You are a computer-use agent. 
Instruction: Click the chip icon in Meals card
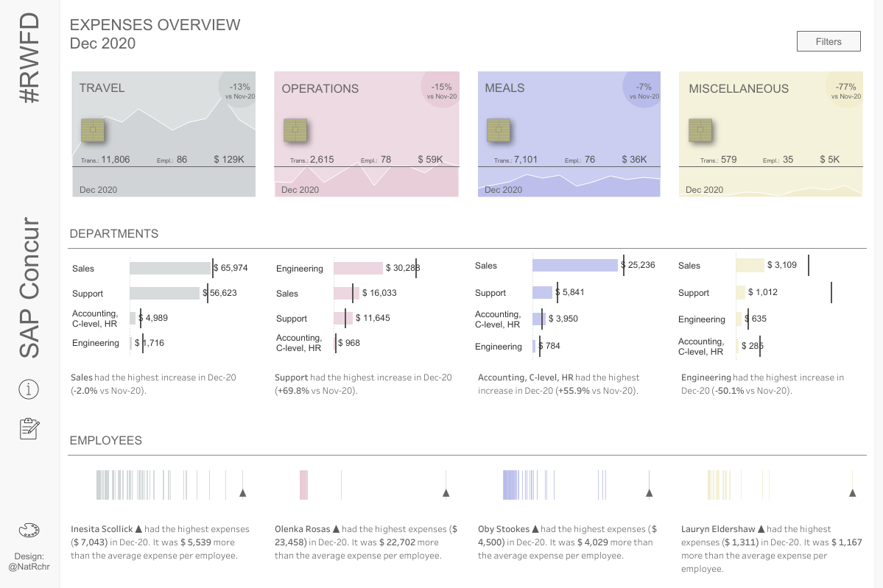499,131
